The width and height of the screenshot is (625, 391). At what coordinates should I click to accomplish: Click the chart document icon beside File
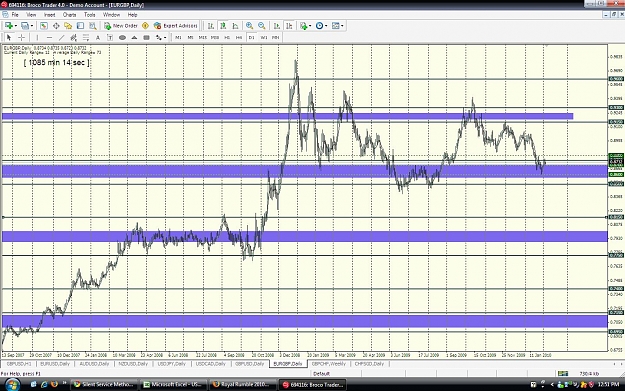click(5, 15)
